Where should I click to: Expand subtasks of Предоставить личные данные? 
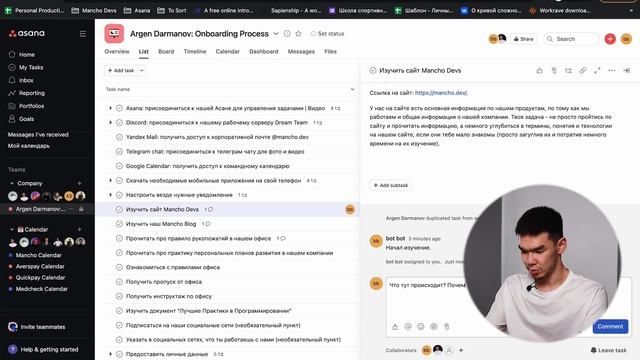[110, 354]
